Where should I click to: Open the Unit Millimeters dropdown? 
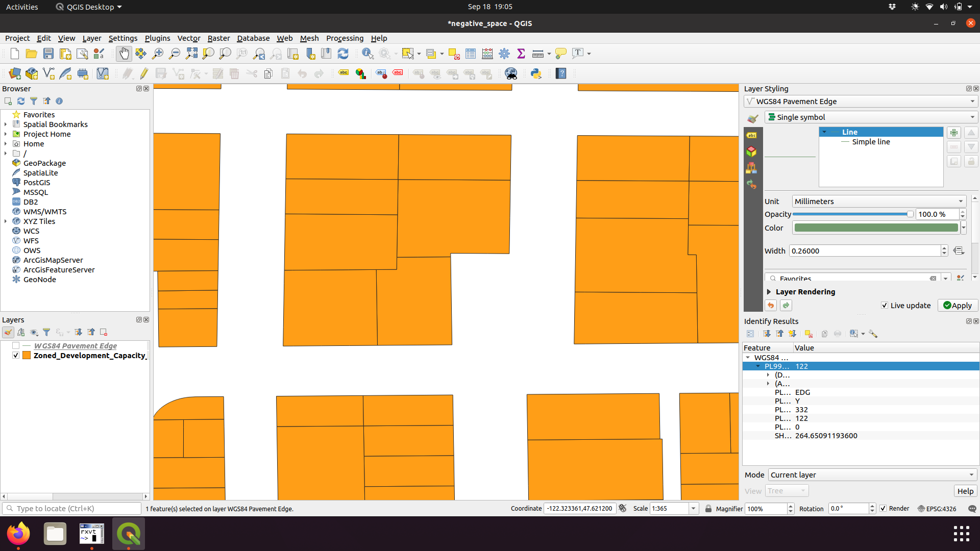[878, 202]
